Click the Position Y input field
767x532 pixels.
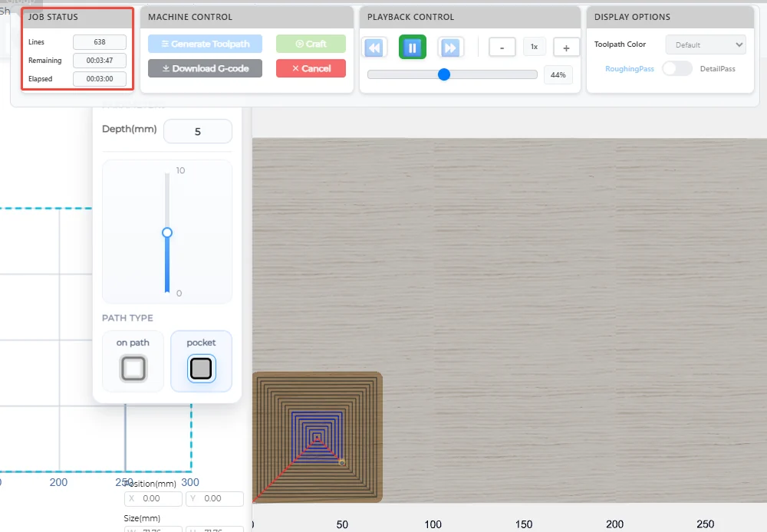pyautogui.click(x=215, y=498)
